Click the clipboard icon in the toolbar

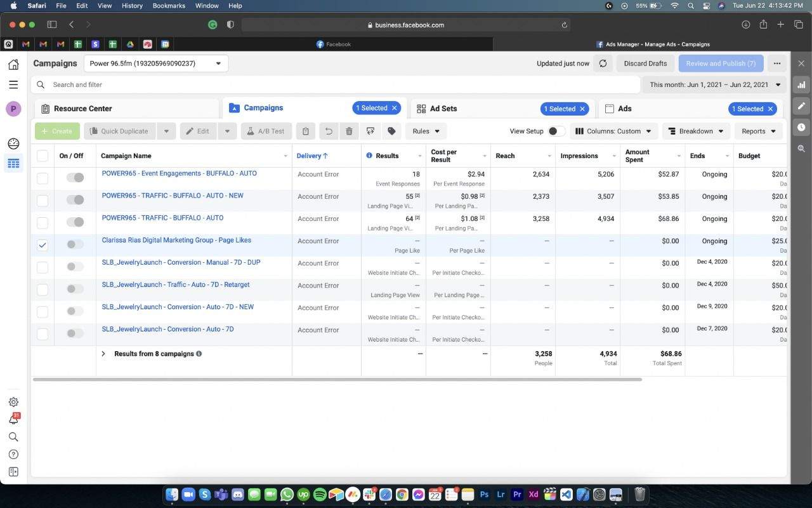305,131
